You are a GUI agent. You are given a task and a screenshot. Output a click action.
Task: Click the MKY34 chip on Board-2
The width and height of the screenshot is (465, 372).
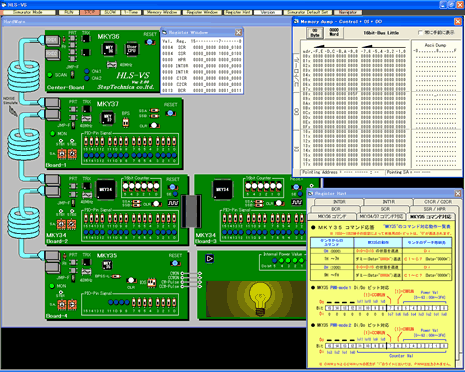[x=106, y=189]
